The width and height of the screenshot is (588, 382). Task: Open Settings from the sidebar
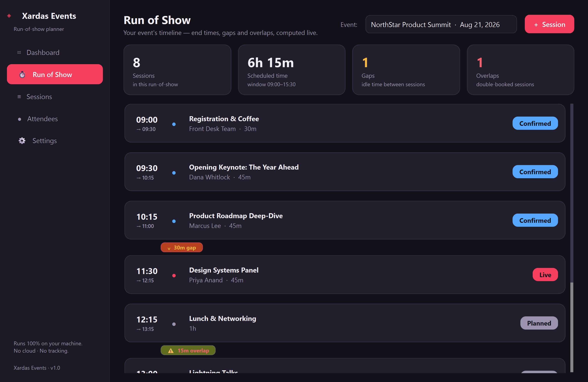[55, 141]
